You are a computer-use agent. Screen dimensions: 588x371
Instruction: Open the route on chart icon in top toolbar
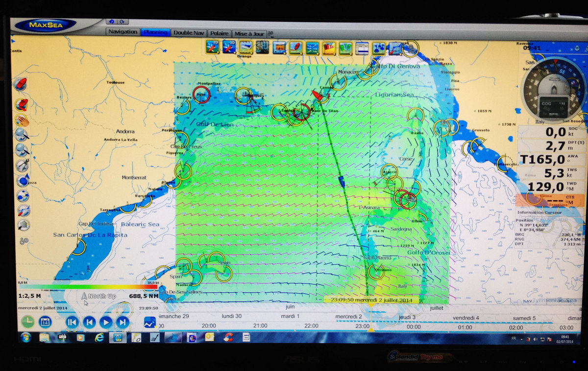[395, 48]
